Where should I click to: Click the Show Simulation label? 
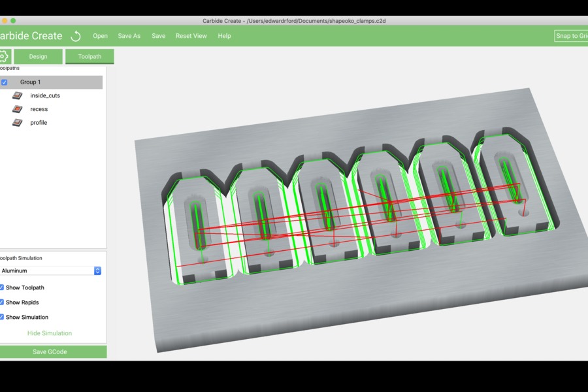click(x=27, y=317)
